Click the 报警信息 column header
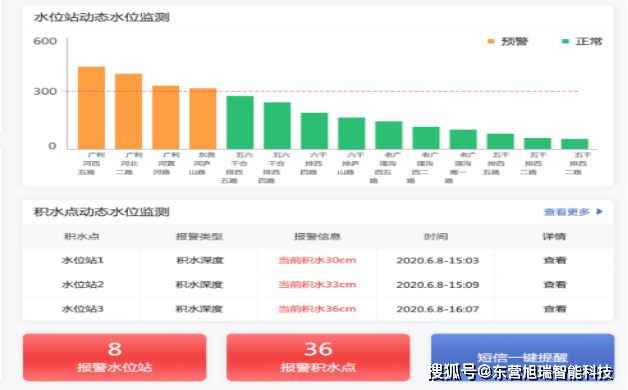Screen dimensions: 628x390 (317, 236)
